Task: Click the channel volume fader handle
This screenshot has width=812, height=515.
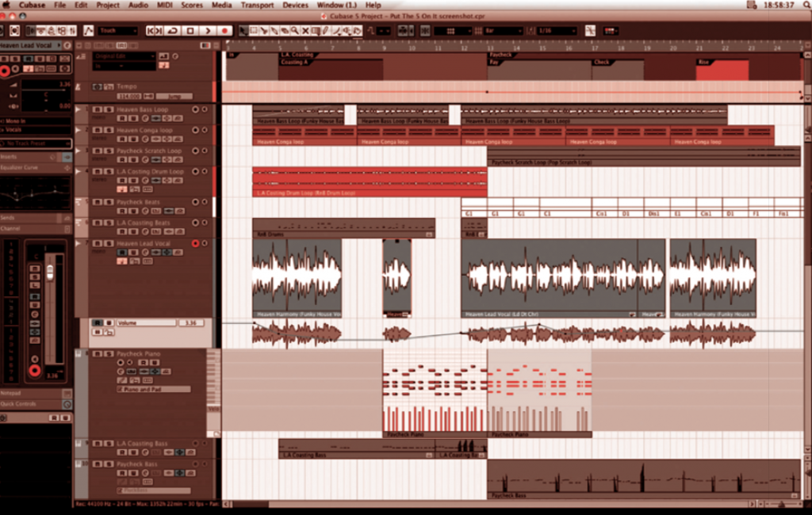Action: 49,272
